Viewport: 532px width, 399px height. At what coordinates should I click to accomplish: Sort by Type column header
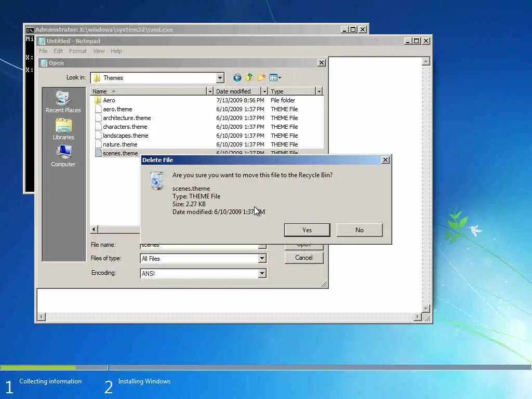(292, 91)
